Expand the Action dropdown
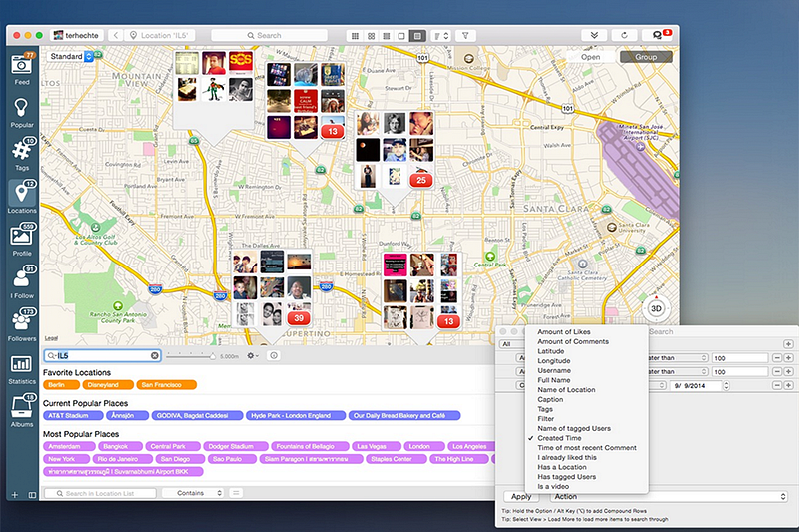The image size is (799, 532). 668,496
